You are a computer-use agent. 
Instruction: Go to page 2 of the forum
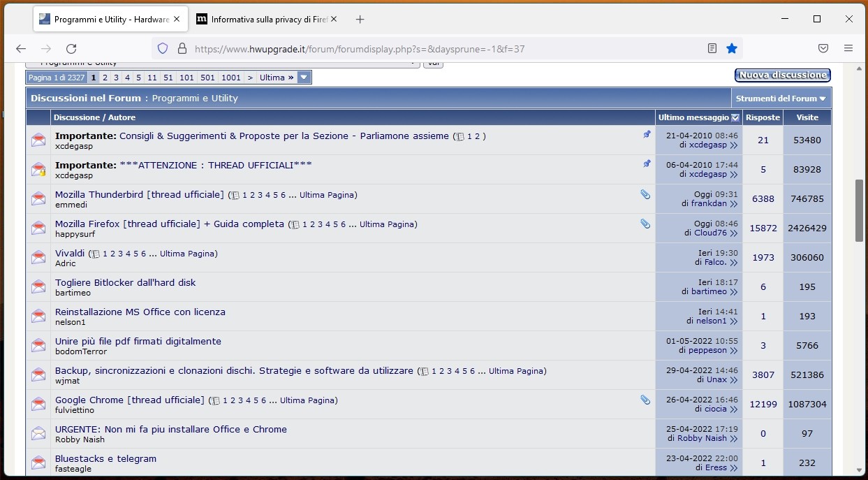pos(105,78)
